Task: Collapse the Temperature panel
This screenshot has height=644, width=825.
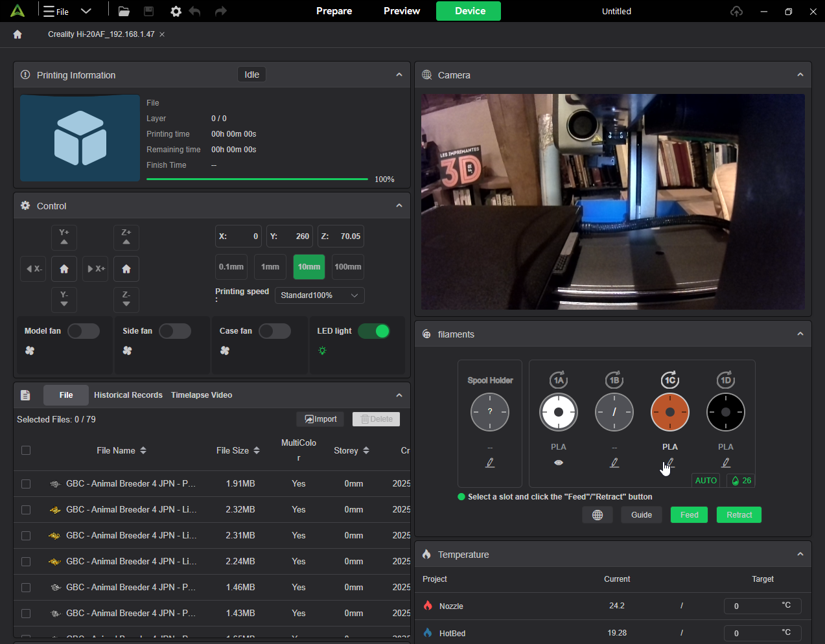Action: point(800,555)
